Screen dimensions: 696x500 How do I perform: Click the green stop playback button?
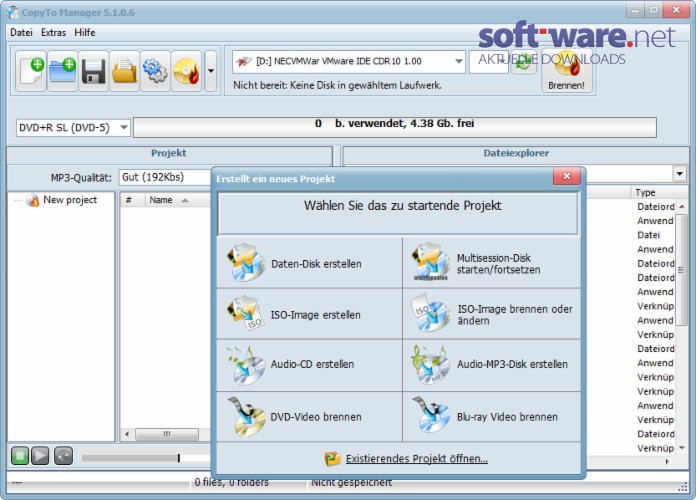click(x=20, y=456)
